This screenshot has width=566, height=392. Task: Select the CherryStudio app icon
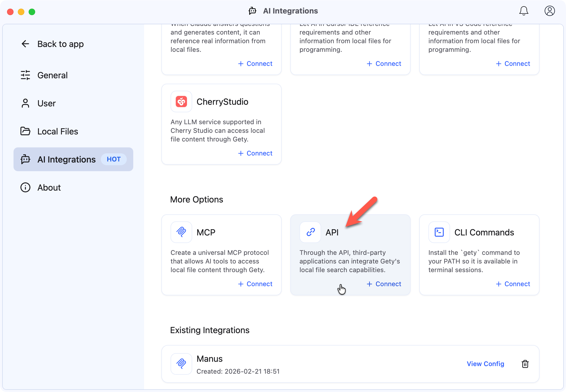(181, 102)
